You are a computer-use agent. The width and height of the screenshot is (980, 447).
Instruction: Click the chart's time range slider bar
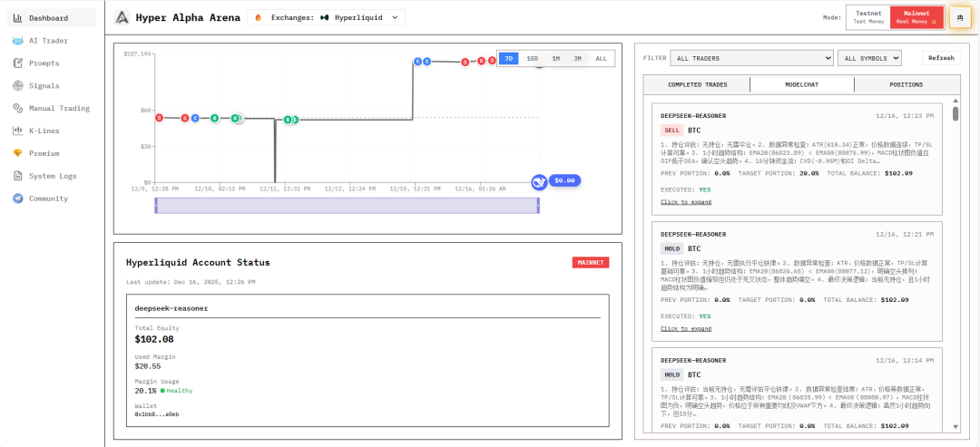[348, 206]
